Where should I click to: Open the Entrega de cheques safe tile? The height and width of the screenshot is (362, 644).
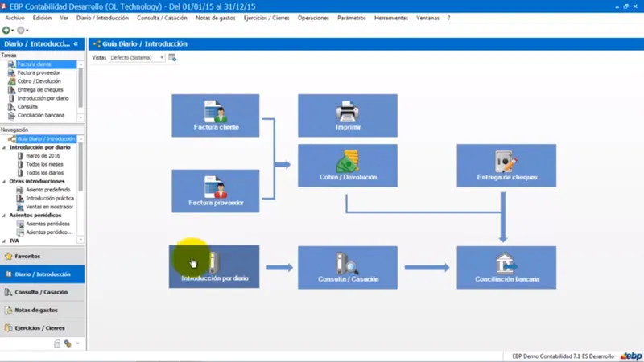(x=506, y=166)
